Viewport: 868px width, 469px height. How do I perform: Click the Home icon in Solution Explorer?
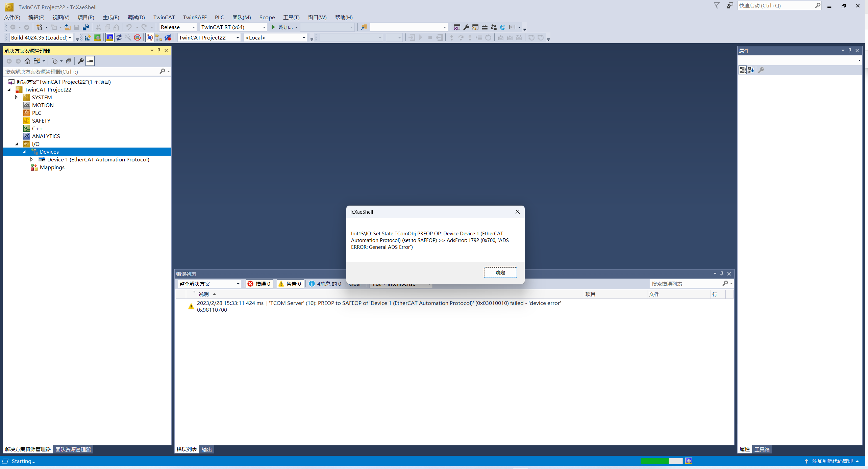(27, 61)
